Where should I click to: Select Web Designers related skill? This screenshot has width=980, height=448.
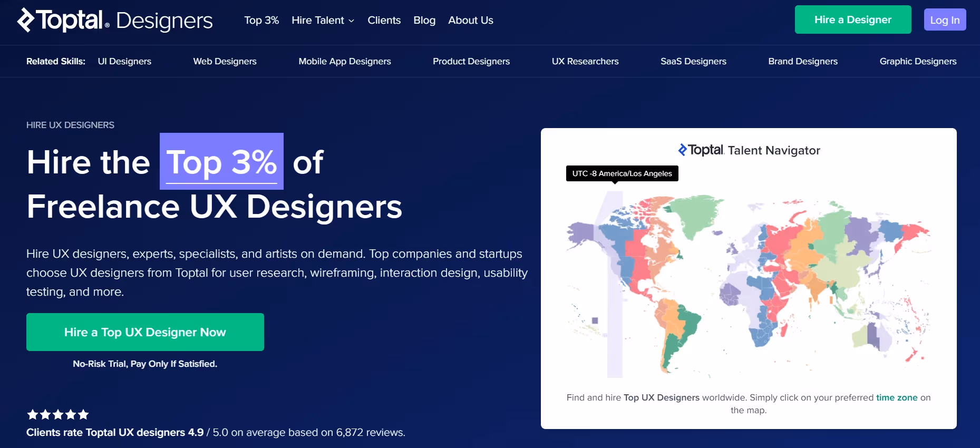[x=225, y=61]
